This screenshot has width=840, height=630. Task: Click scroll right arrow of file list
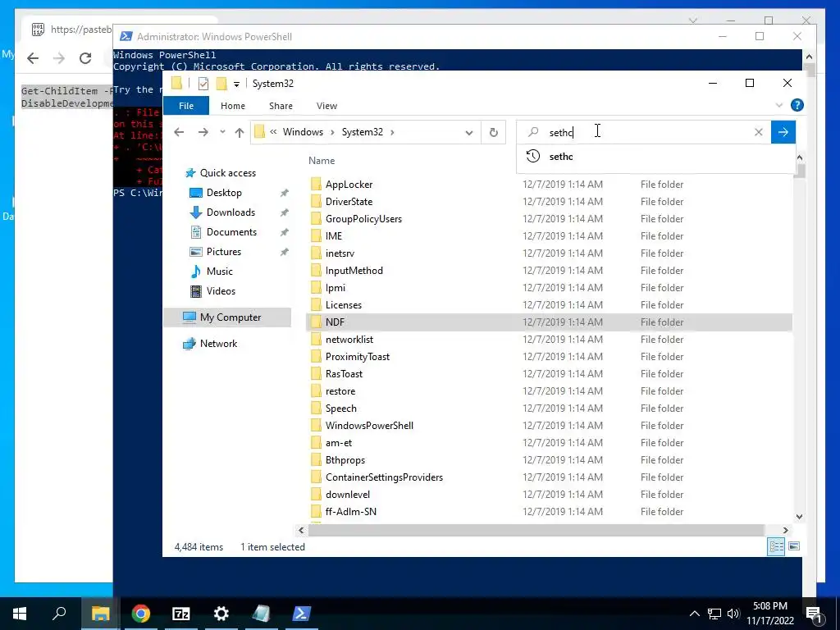[x=785, y=530]
